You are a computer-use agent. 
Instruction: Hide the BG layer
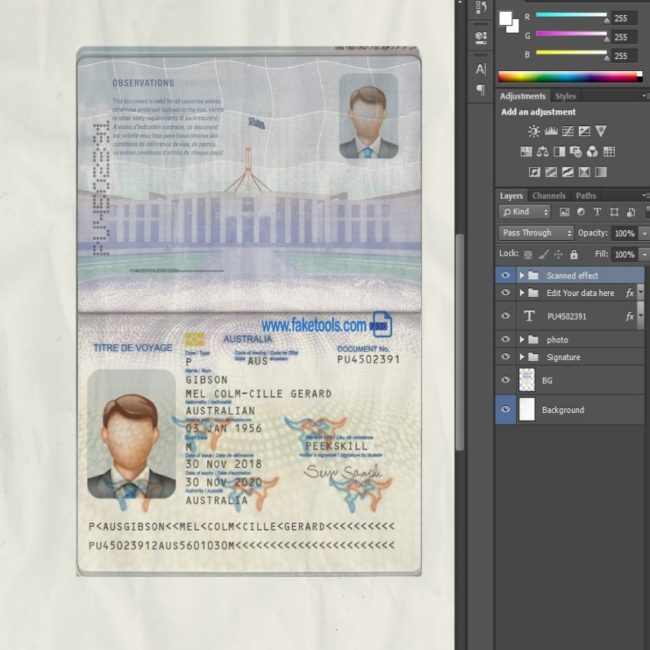[x=505, y=380]
